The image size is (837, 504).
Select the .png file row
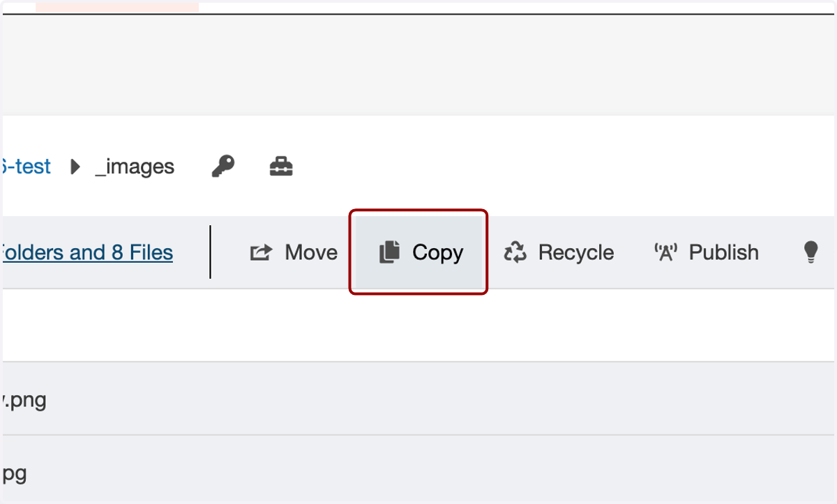pyautogui.click(x=418, y=399)
